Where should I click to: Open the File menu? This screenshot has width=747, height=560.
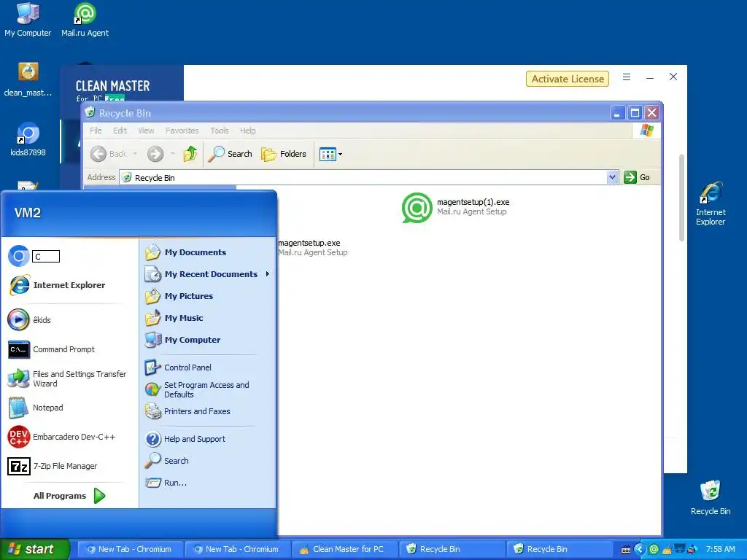click(96, 131)
